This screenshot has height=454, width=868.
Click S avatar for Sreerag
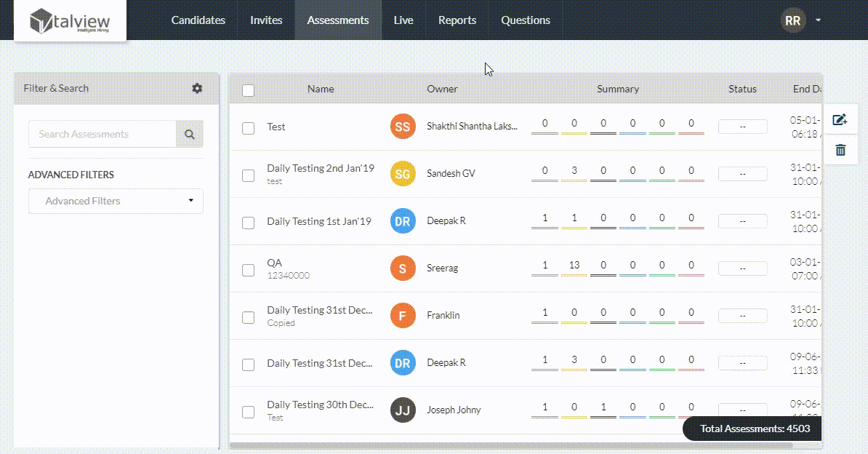(x=403, y=268)
